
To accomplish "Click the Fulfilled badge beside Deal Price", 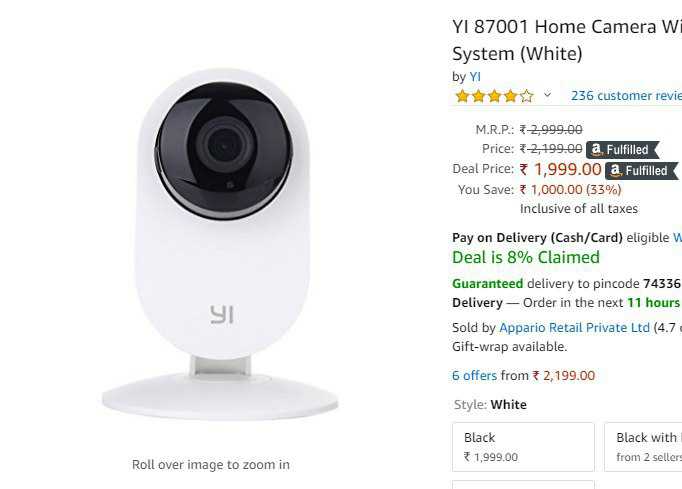I will [x=641, y=171].
